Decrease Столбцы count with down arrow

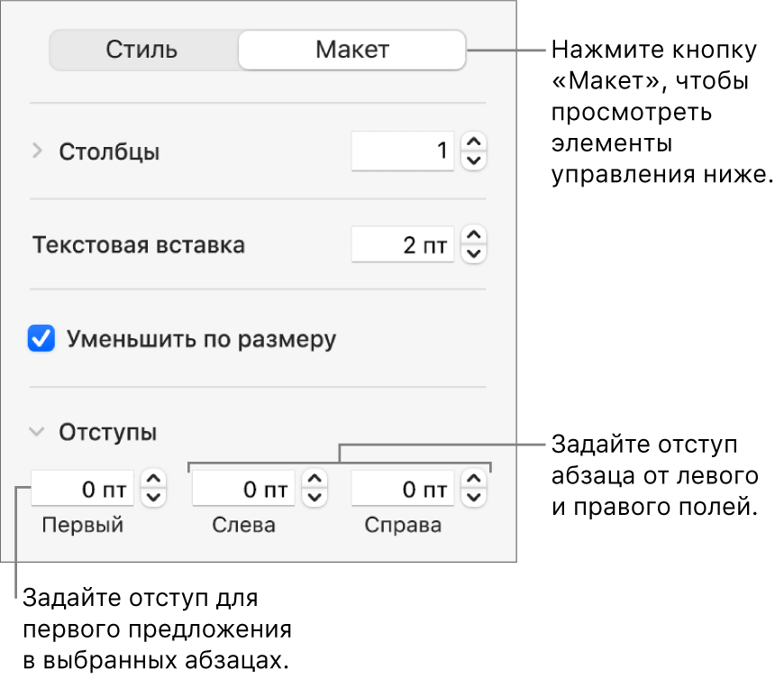pos(474,161)
